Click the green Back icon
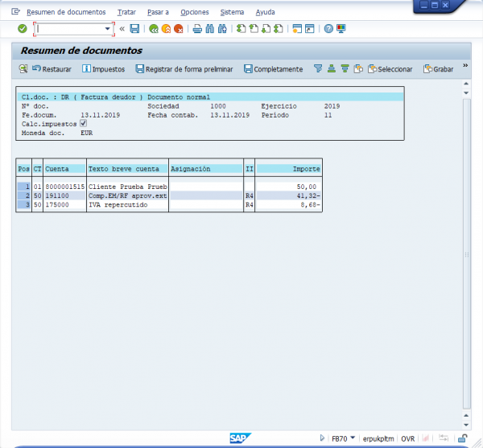The height and width of the screenshot is (448, 483). [x=154, y=29]
